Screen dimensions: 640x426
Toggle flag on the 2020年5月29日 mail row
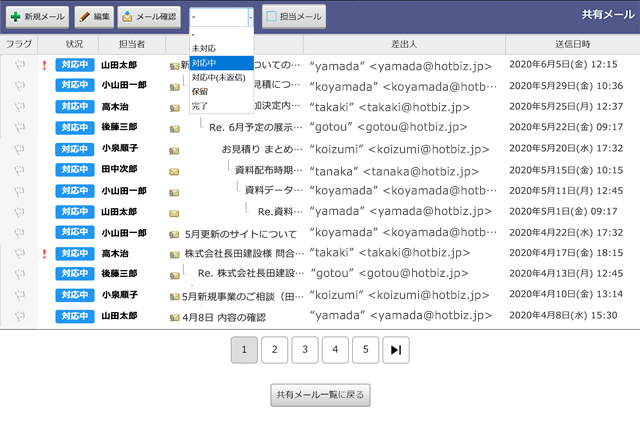click(20, 86)
